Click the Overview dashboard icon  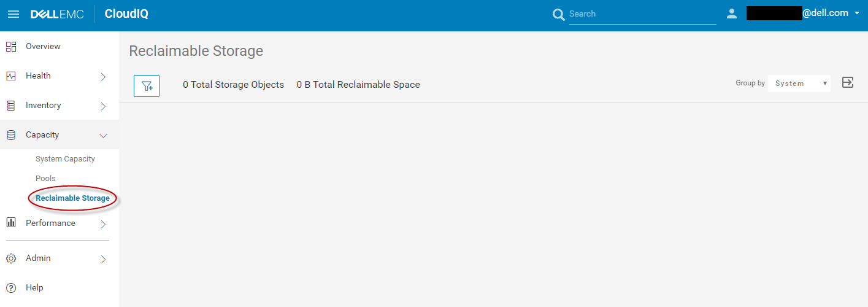(x=11, y=47)
